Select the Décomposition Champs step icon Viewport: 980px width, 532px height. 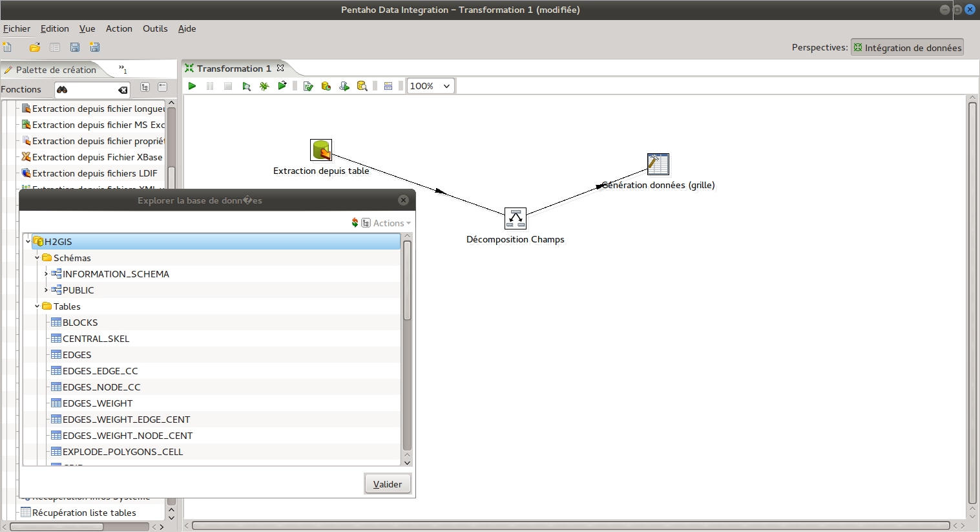pos(516,218)
